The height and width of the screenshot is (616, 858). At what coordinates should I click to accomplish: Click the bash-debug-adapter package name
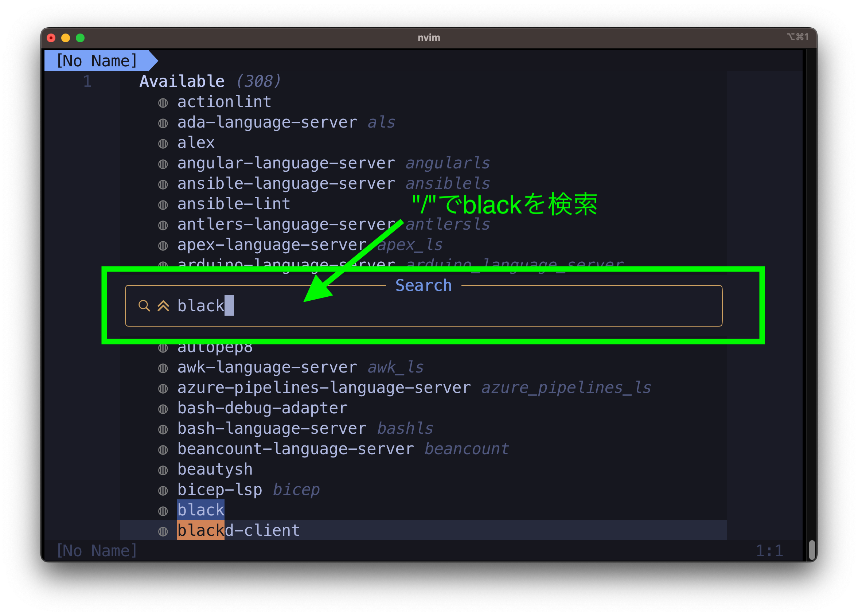click(262, 408)
